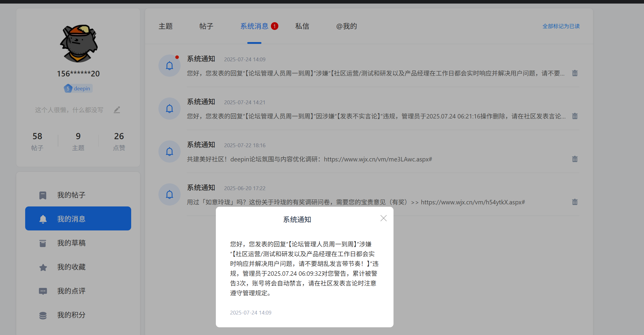Click the user avatar image
Screen dimensions: 644x335
click(79, 43)
